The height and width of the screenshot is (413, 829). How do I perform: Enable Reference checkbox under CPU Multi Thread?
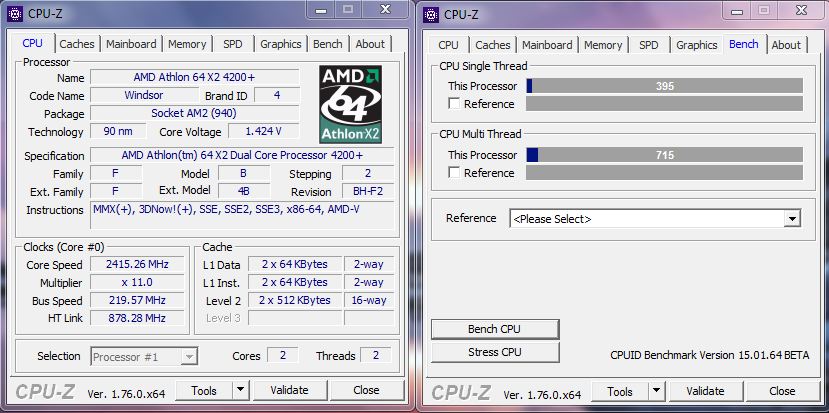click(454, 172)
